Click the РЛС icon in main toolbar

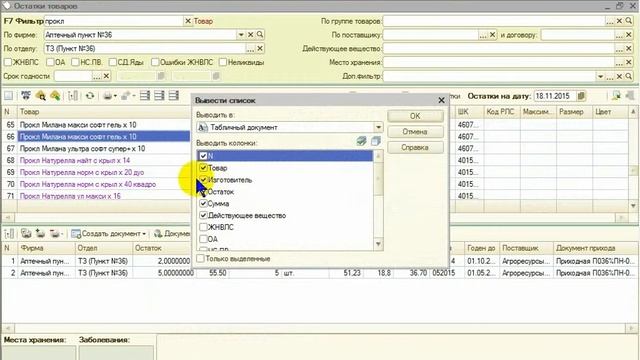26,96
